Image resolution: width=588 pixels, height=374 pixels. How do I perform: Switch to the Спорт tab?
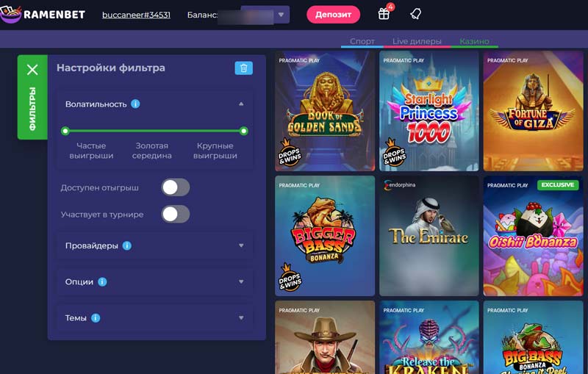[x=362, y=42]
